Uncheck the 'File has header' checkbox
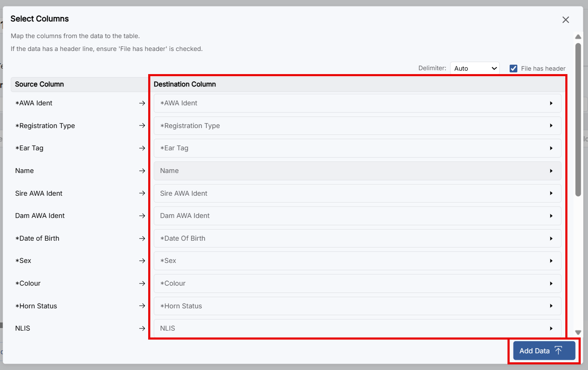 click(x=513, y=69)
